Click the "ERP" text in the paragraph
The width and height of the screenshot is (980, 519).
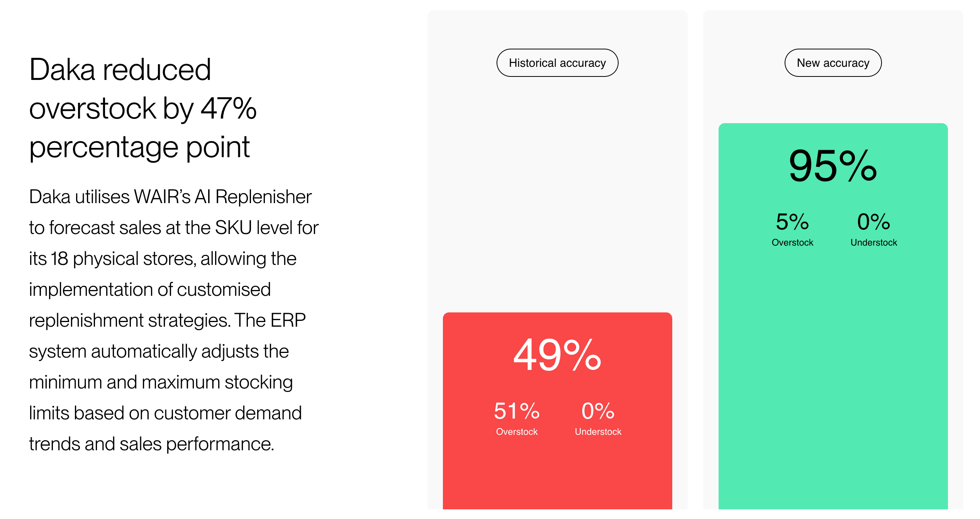pyautogui.click(x=288, y=321)
